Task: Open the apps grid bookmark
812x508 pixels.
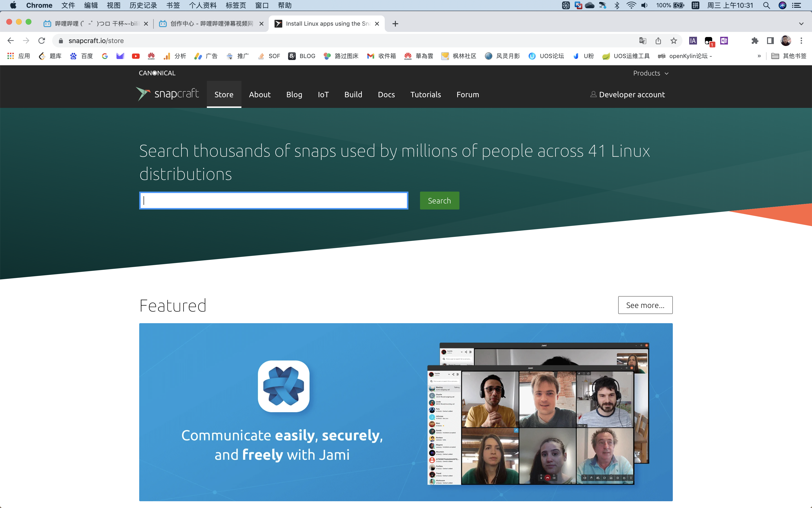Action: (19, 56)
